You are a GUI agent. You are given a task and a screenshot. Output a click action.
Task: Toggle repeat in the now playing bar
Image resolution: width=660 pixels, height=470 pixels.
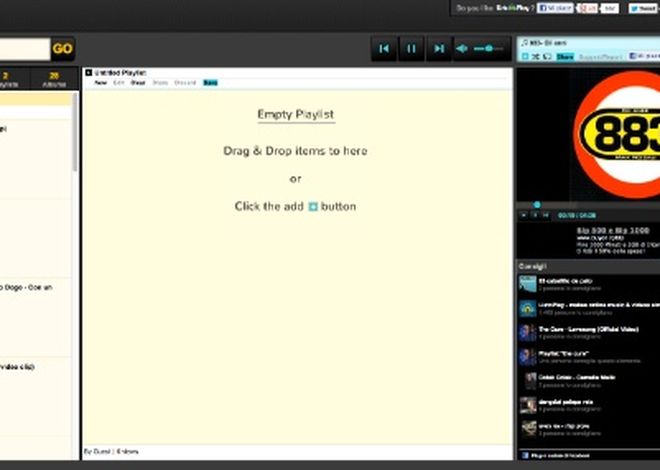click(x=547, y=56)
